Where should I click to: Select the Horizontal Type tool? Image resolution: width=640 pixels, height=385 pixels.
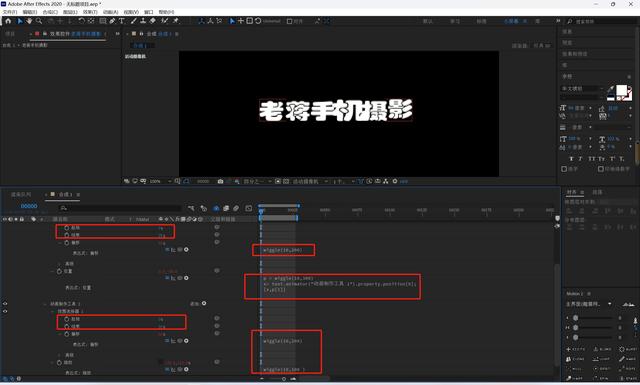(x=122, y=21)
